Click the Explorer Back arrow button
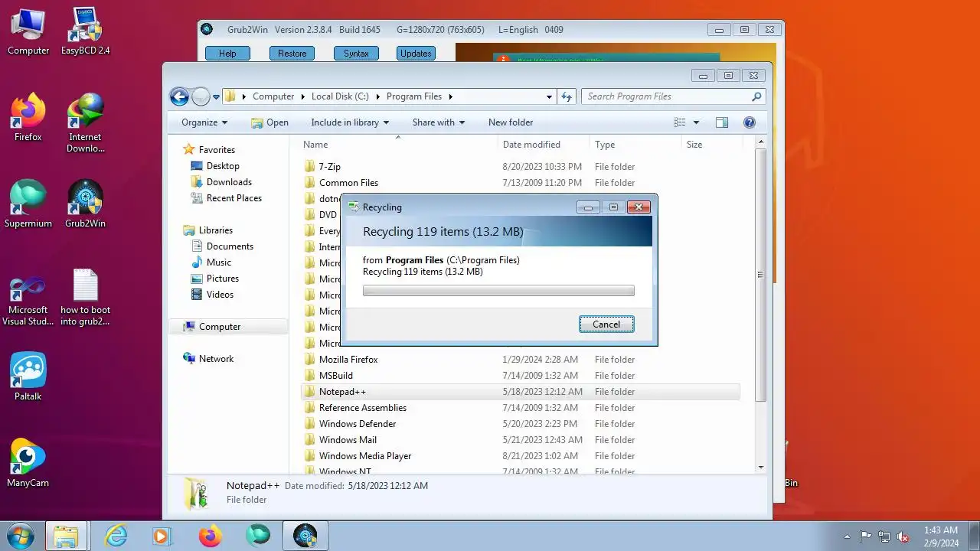Viewport: 980px width, 551px height. (179, 96)
